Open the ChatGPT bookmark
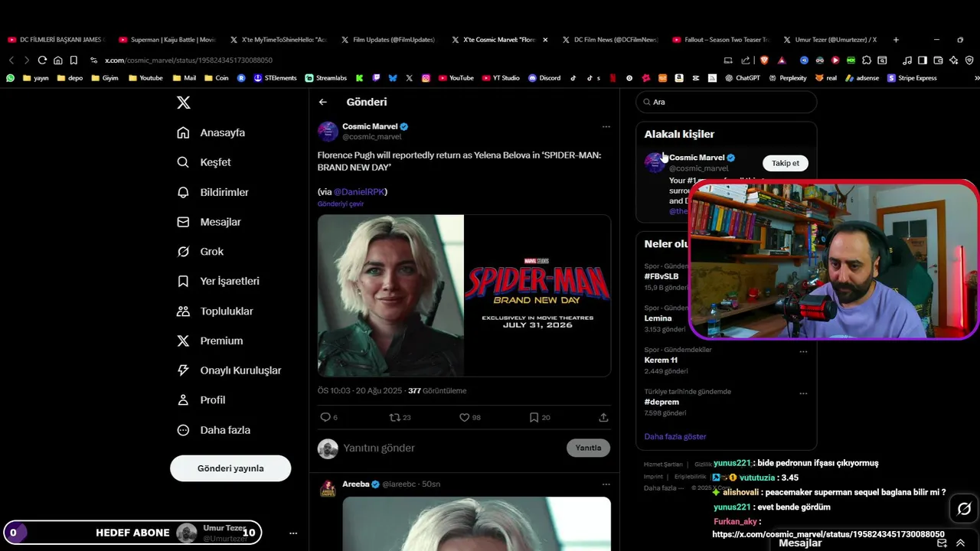 [x=742, y=78]
